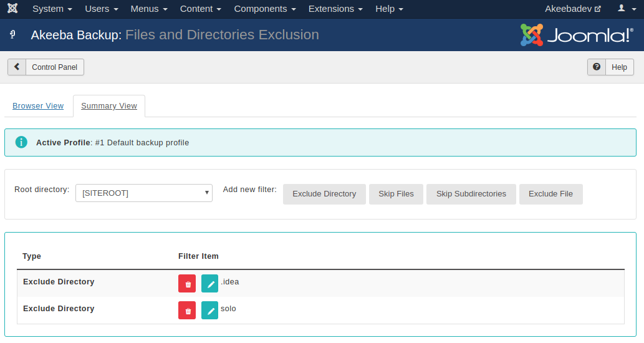Open the Content menu

[x=200, y=9]
